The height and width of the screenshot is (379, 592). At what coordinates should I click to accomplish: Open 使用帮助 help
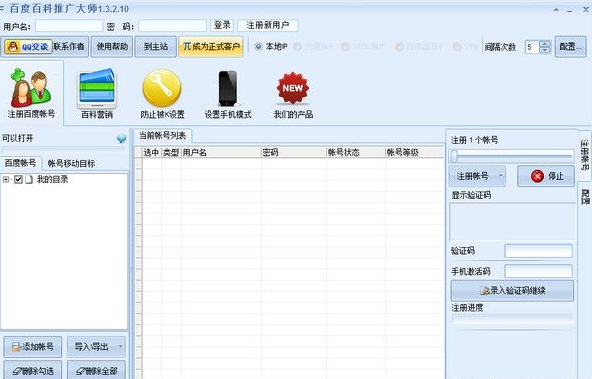pyautogui.click(x=112, y=47)
